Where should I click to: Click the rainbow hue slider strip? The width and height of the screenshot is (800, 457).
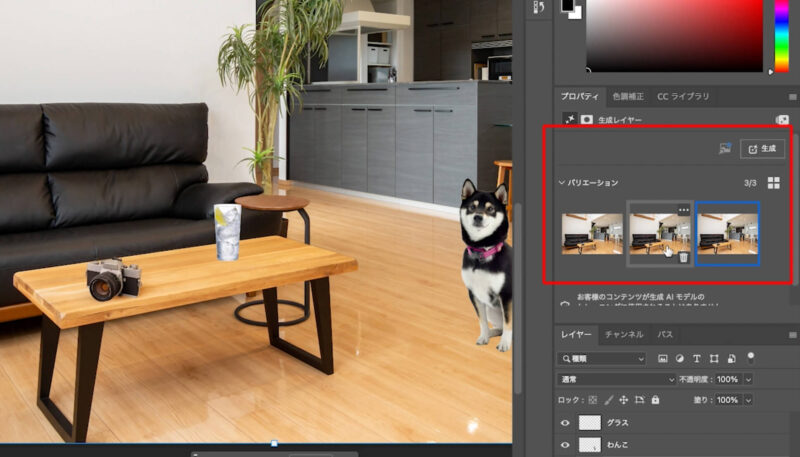[782, 36]
